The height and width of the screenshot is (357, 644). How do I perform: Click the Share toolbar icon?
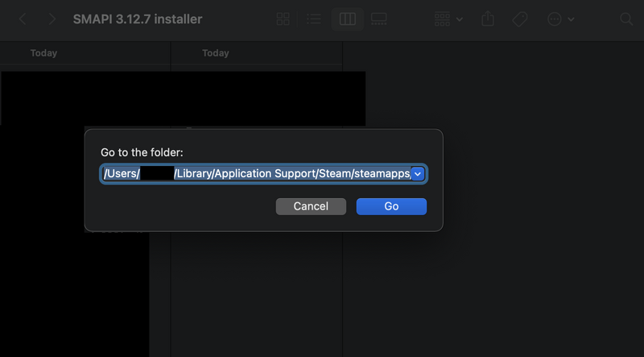point(488,19)
